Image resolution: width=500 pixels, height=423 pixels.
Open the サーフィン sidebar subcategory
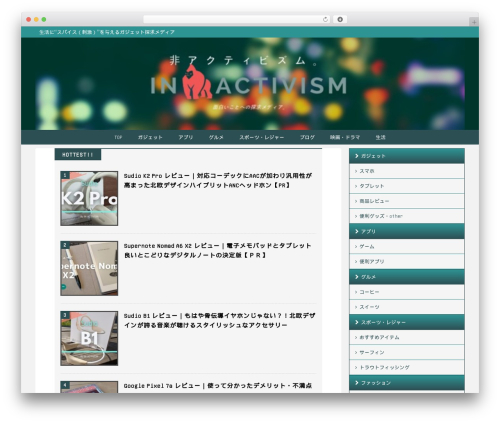pos(407,352)
